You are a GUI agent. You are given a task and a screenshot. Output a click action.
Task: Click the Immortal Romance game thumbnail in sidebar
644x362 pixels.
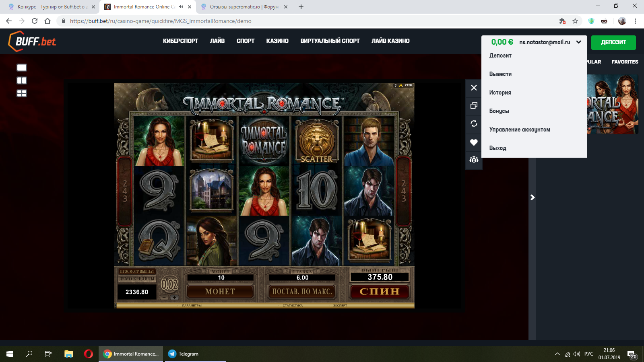(613, 104)
